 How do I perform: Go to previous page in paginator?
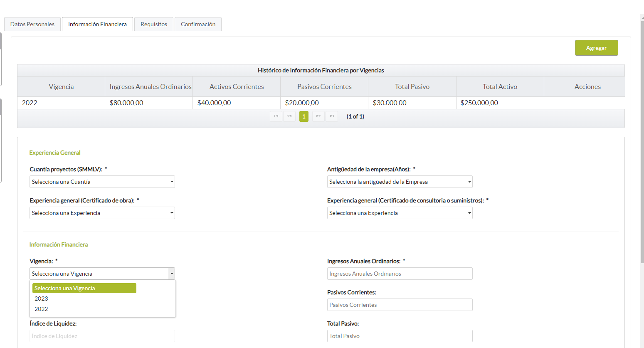[x=289, y=116]
